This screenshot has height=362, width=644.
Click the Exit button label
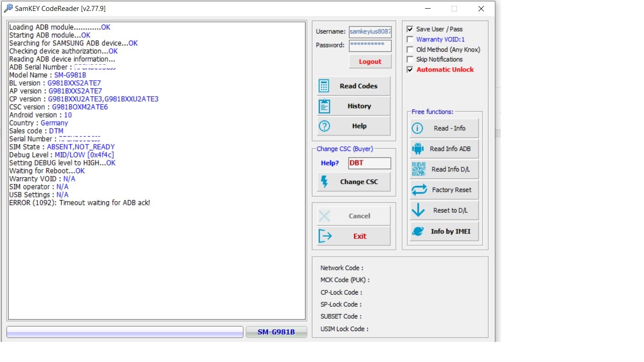pos(360,236)
